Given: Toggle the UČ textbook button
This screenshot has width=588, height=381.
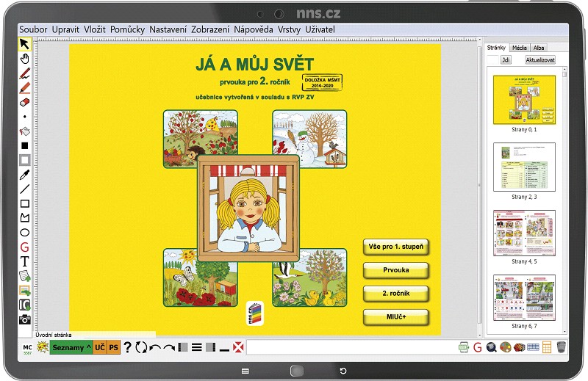Looking at the screenshot, I should (x=100, y=347).
